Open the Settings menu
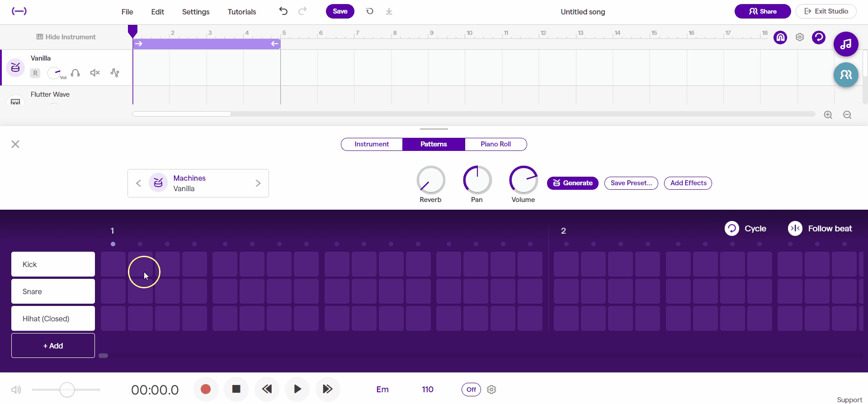868x404 pixels. pyautogui.click(x=196, y=12)
